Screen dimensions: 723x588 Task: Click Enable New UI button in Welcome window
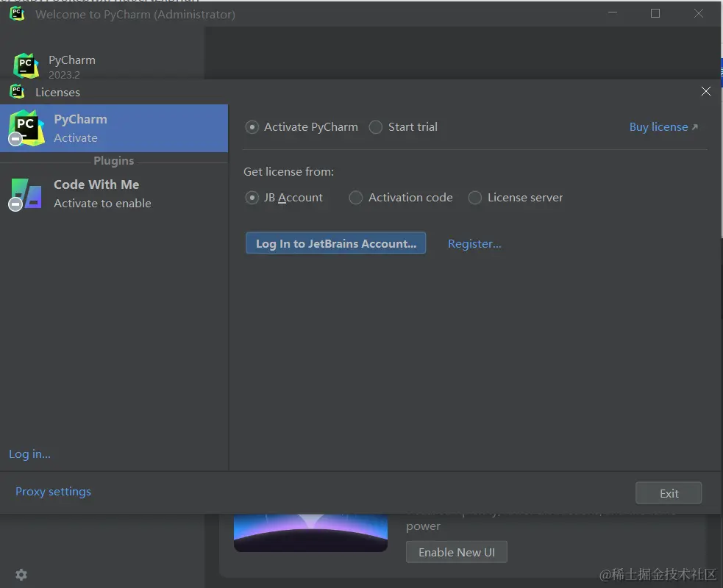[457, 552]
